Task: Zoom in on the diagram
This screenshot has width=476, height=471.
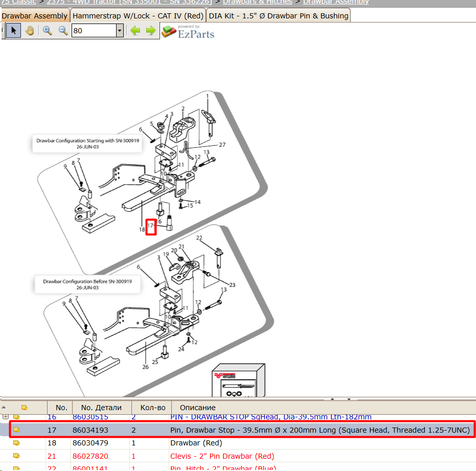Action: click(x=47, y=31)
